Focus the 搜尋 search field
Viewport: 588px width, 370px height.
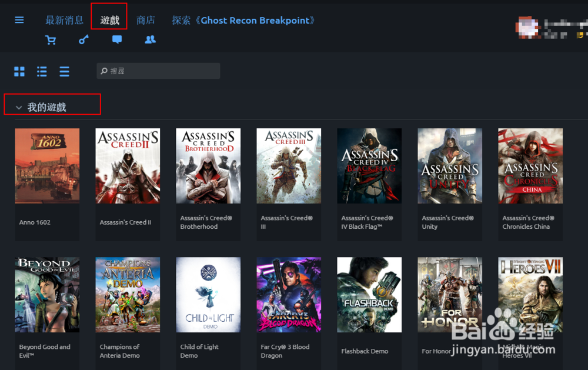tap(158, 71)
